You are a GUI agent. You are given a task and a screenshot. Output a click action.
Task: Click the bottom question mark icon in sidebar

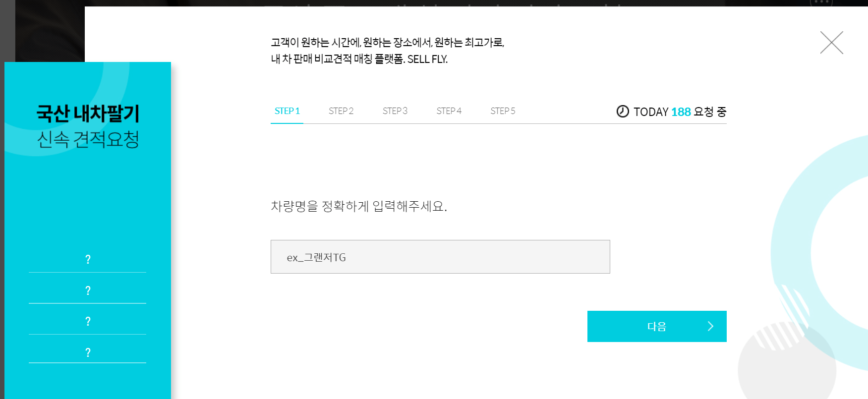click(88, 352)
